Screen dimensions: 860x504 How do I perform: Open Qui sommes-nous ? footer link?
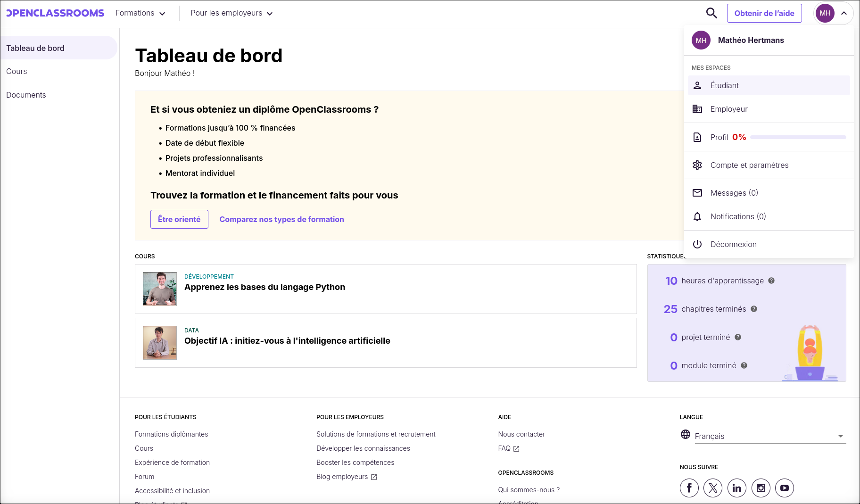529,490
